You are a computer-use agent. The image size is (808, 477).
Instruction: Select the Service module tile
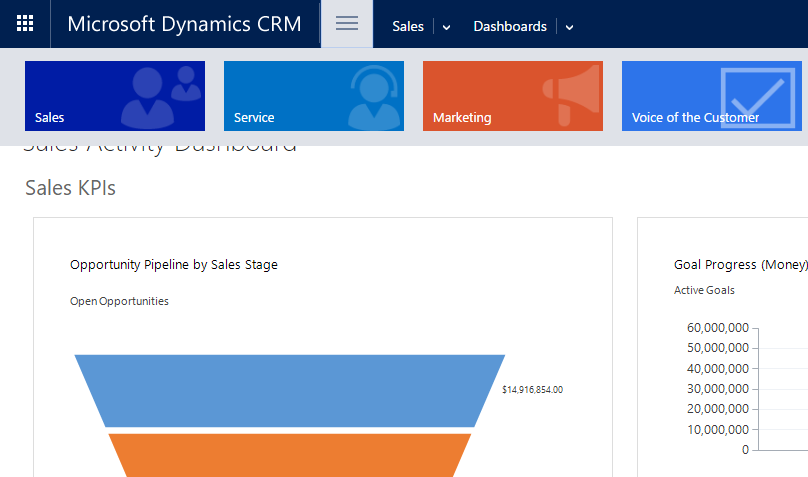(x=314, y=96)
